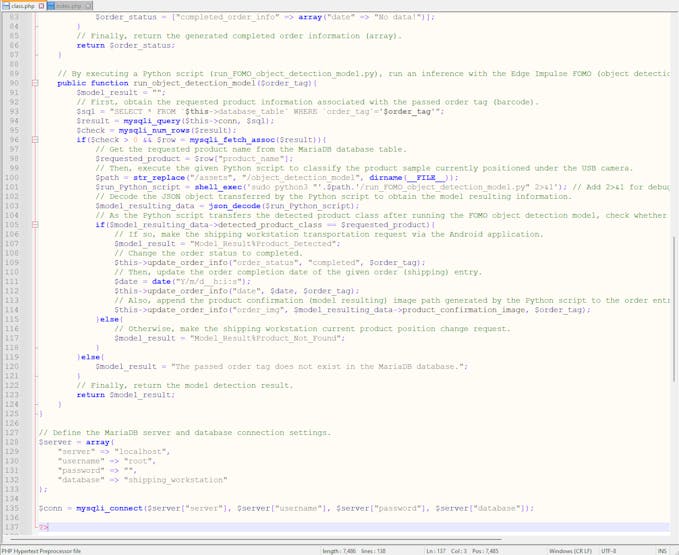The height and width of the screenshot is (555, 679).
Task: Click the file icon on class.php tab
Action: point(6,6)
